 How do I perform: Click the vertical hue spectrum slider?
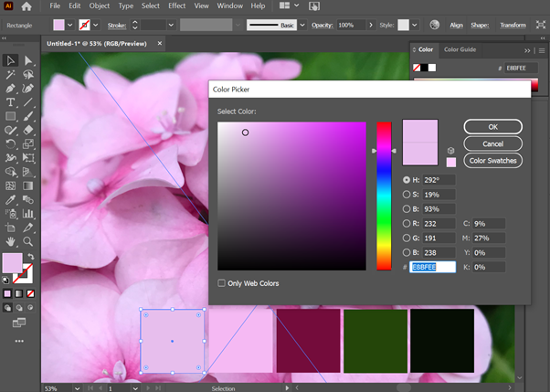[x=384, y=196]
